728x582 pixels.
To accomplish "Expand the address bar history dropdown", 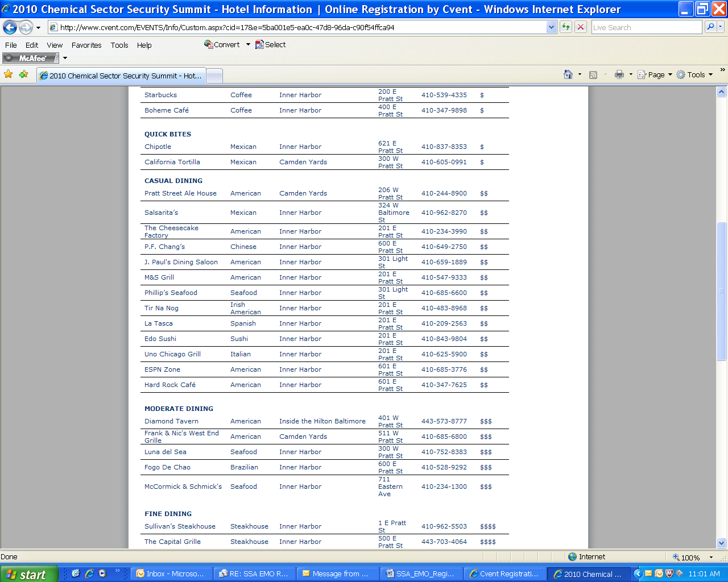I will tap(551, 27).
